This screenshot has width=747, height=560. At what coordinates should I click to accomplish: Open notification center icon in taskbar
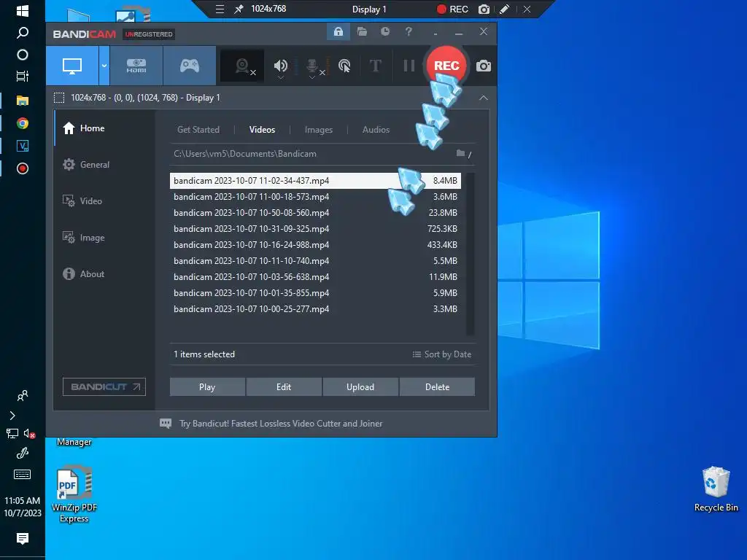(x=23, y=539)
